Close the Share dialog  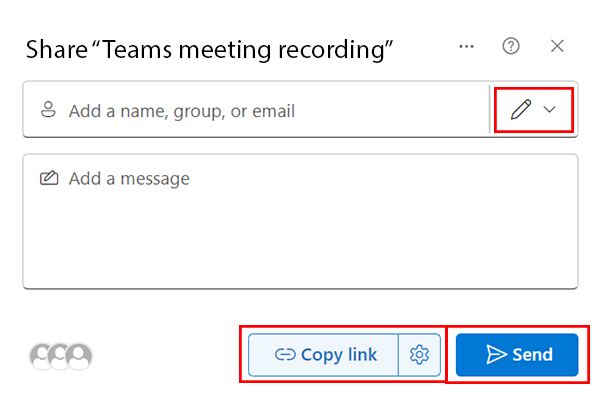pos(557,47)
